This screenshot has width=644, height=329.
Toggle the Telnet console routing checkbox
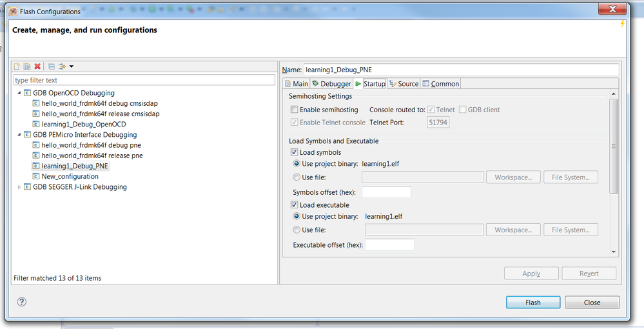(x=431, y=110)
